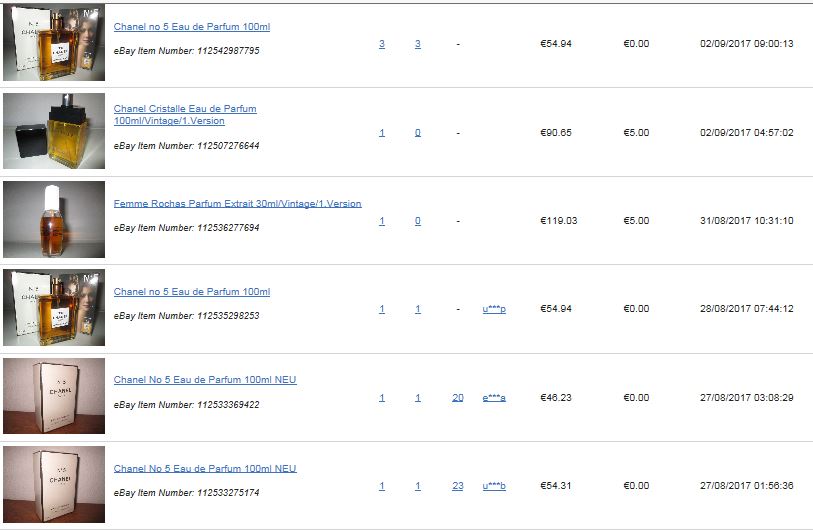The height and width of the screenshot is (530, 813).
Task: Open thumbnail of item 112533369422
Action: pos(54,396)
